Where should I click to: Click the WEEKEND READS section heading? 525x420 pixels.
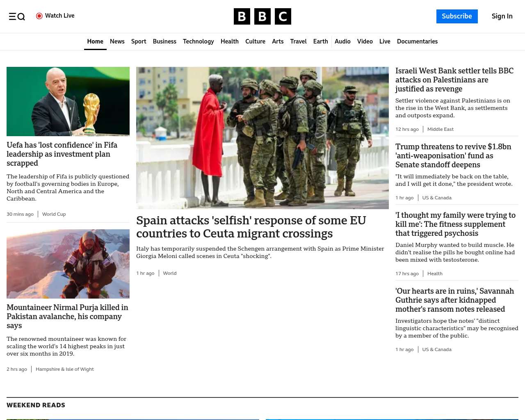(36, 405)
